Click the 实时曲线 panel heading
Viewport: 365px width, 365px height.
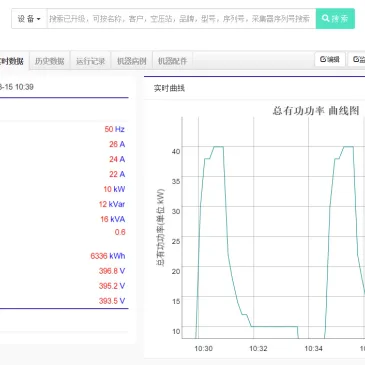click(169, 88)
